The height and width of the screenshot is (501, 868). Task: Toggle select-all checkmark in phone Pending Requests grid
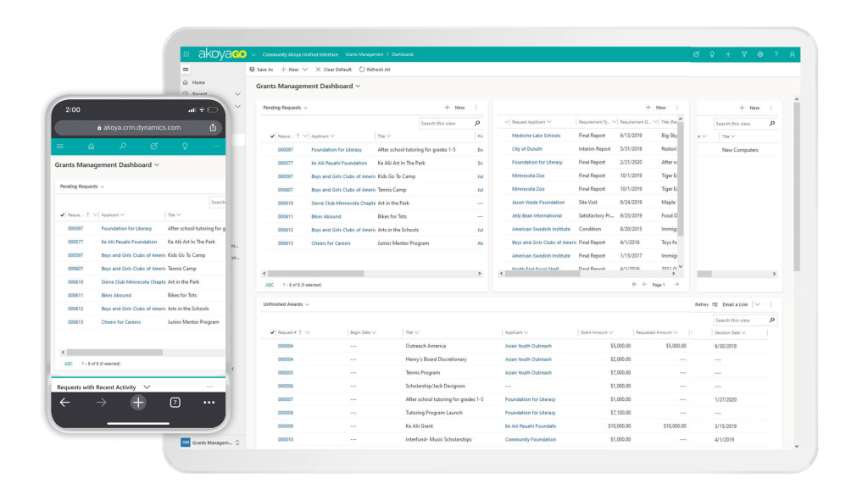[x=62, y=214]
